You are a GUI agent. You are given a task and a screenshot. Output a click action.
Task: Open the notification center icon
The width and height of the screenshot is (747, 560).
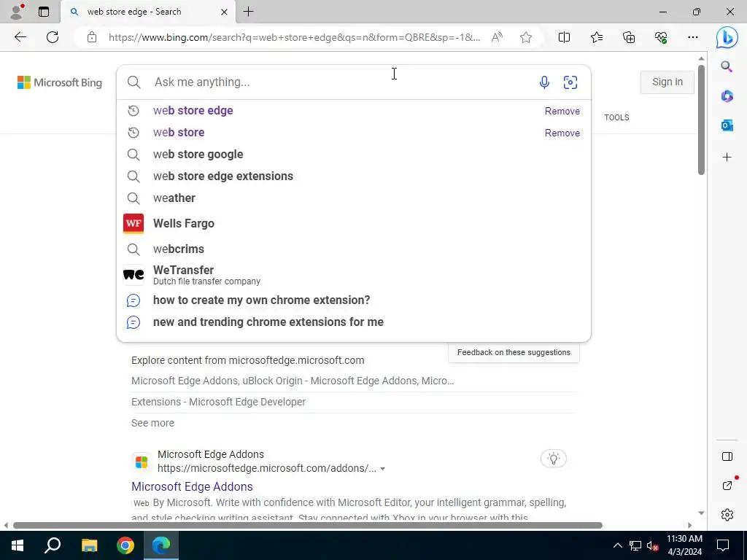[x=723, y=545]
